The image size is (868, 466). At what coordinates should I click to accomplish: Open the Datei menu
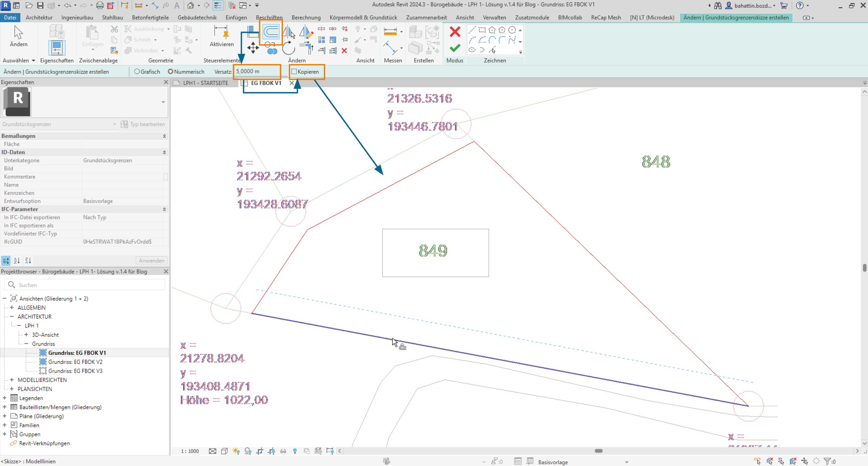click(10, 17)
